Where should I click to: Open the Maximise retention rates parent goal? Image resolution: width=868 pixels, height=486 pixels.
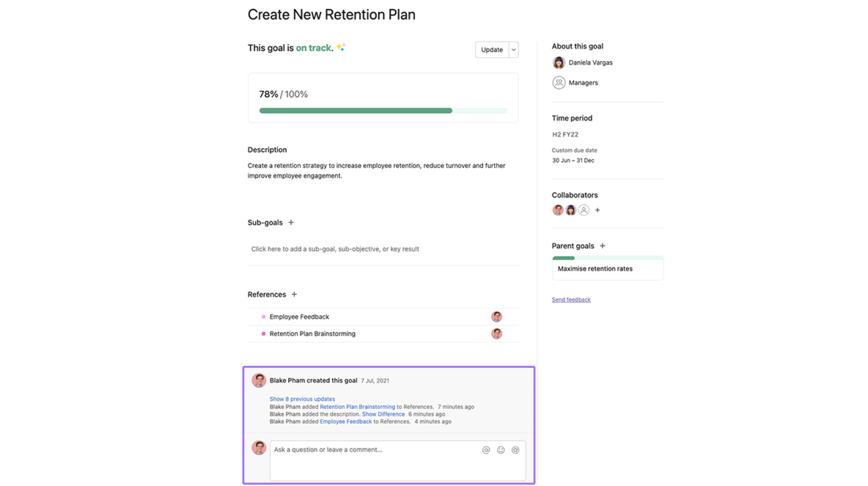tap(608, 268)
